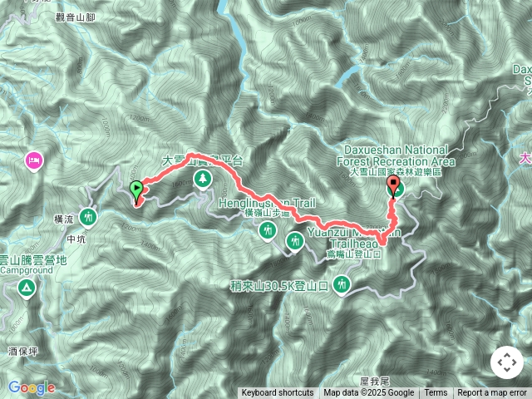Open the Terms link
Image resolution: width=532 pixels, height=399 pixels.
coord(436,393)
